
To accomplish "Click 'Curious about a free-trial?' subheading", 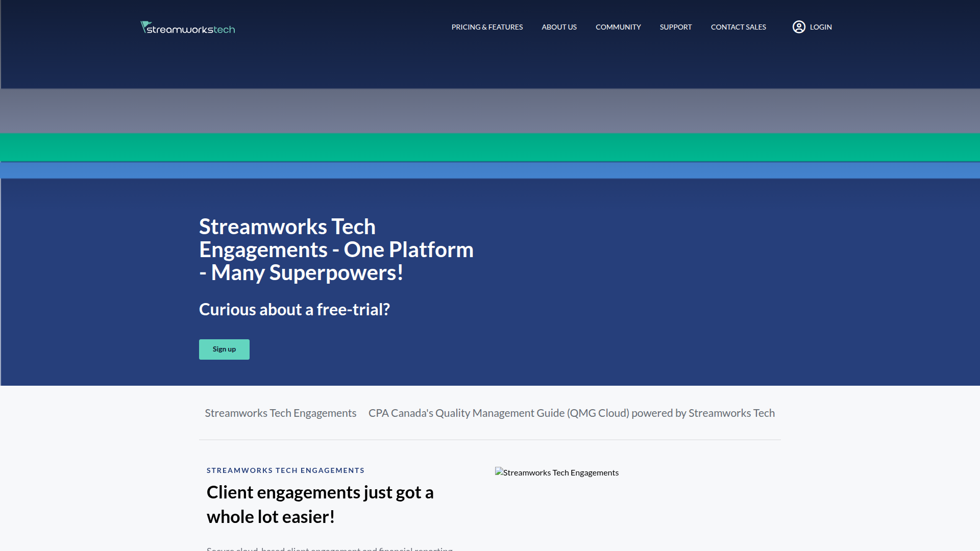I will click(x=294, y=310).
